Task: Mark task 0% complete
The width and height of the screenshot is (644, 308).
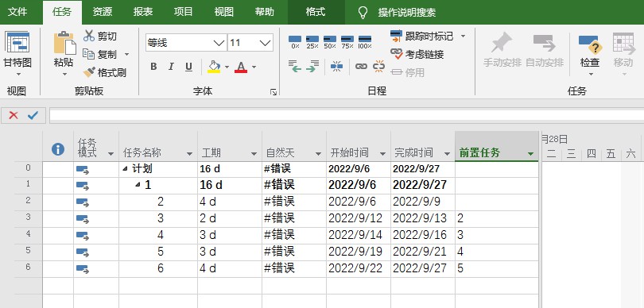Action: 295,42
